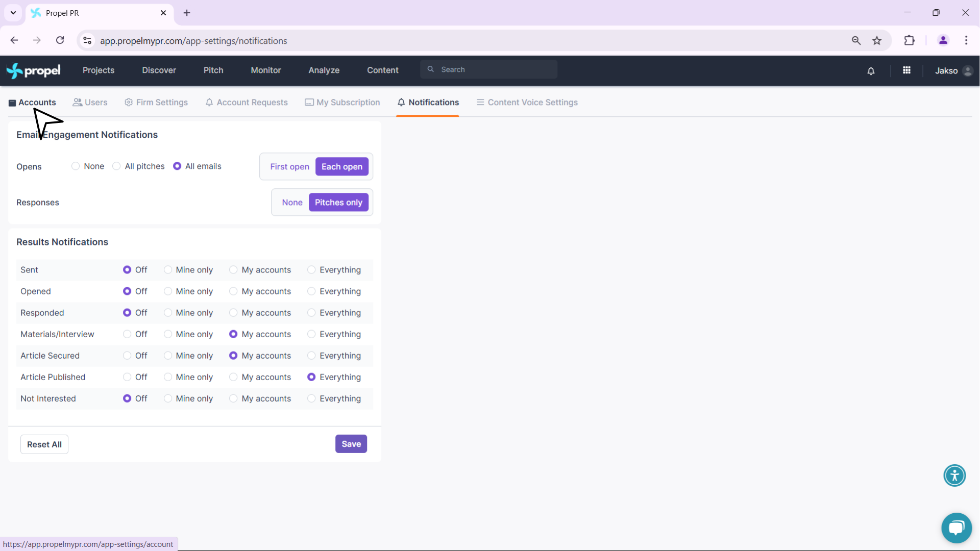Open the Discover menu
This screenshot has width=980, height=551.
tap(159, 70)
